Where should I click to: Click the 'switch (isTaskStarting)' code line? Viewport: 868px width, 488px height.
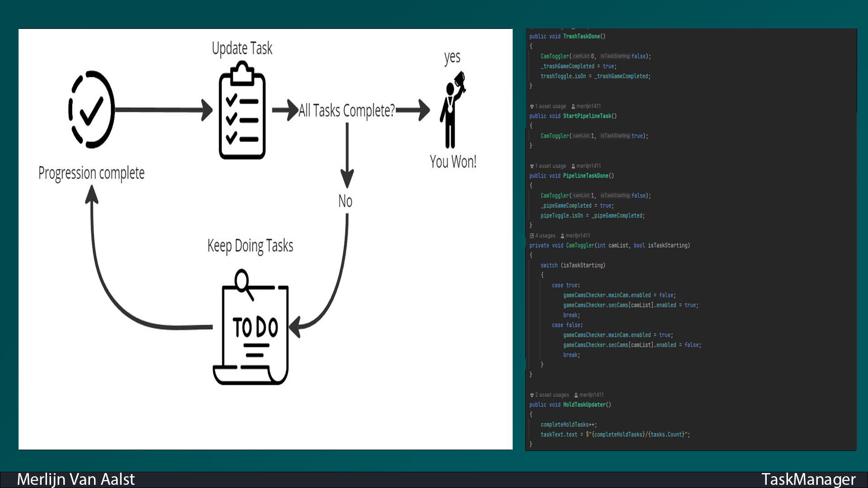coord(572,265)
